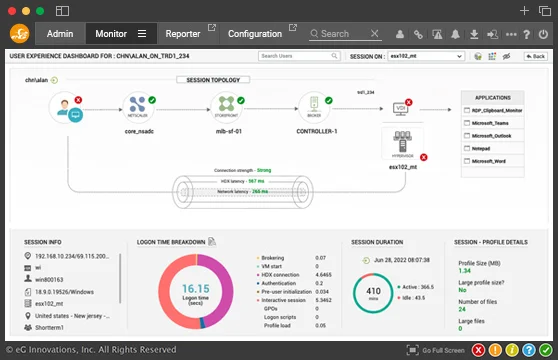The image size is (558, 360).
Task: Open the Session On dropdown
Action: (426, 56)
